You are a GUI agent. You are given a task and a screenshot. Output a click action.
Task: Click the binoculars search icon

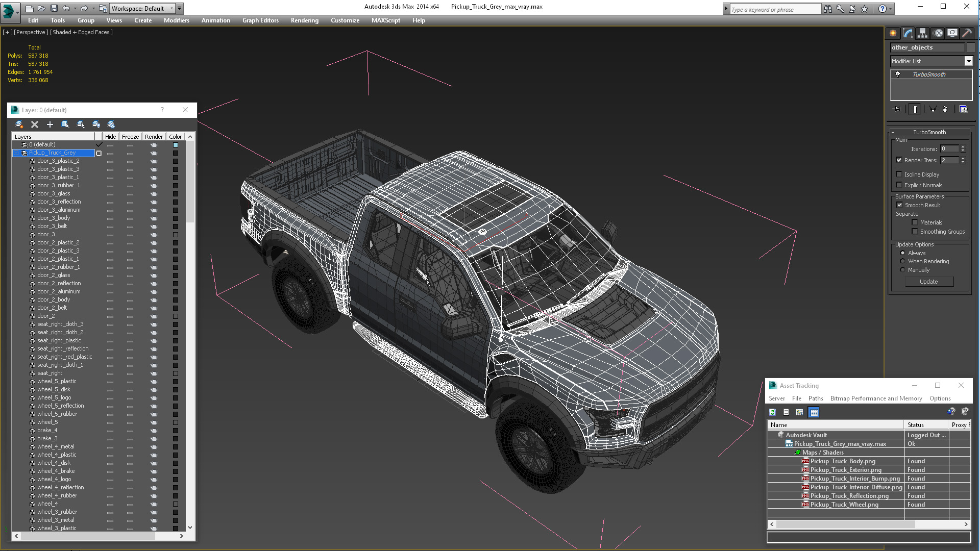(827, 9)
